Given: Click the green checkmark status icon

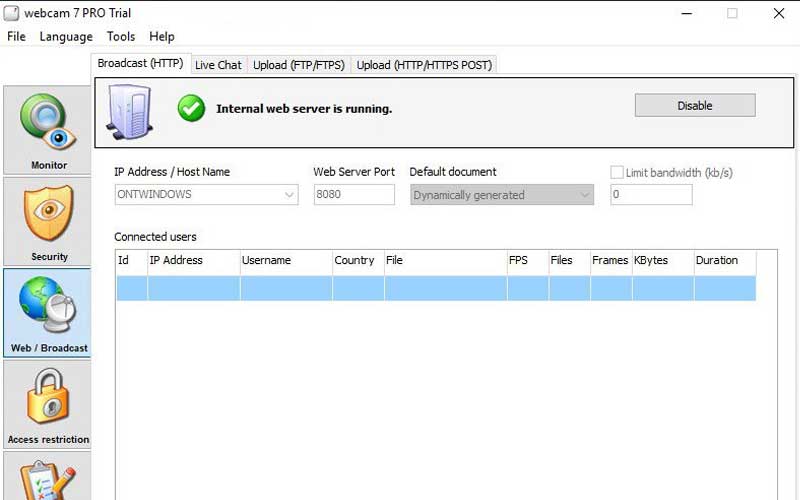Looking at the screenshot, I should [x=191, y=108].
